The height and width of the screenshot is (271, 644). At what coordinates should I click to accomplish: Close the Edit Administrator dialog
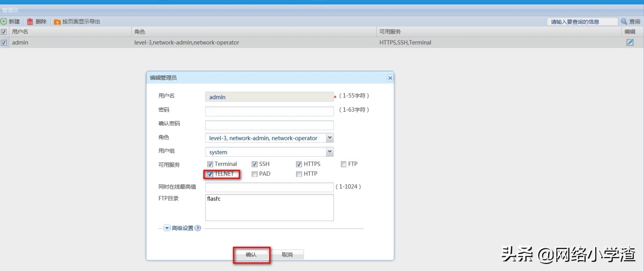click(x=390, y=78)
